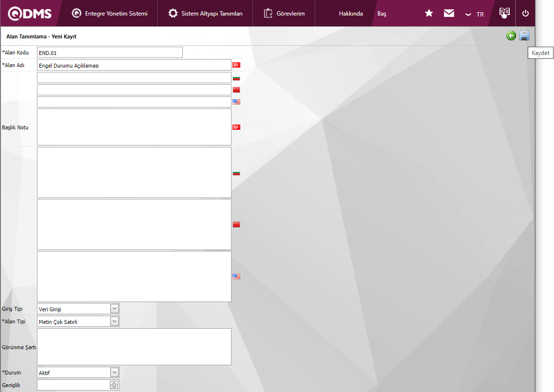Open Sistem Altyapı Tanımları menu
Screen dimensions: 554x392
pos(205,13)
